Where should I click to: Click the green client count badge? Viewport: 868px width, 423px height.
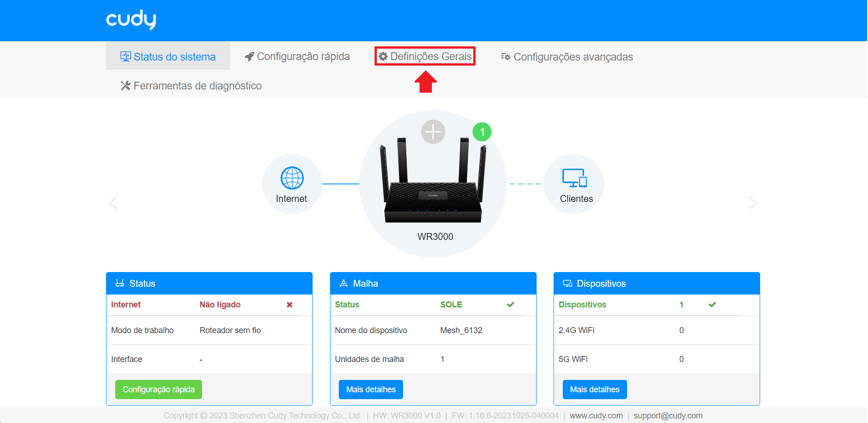coord(482,132)
